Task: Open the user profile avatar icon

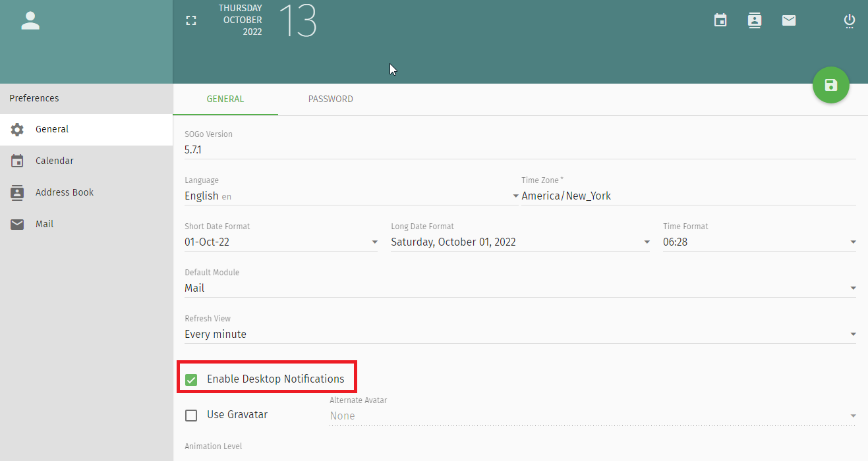Action: pos(30,20)
